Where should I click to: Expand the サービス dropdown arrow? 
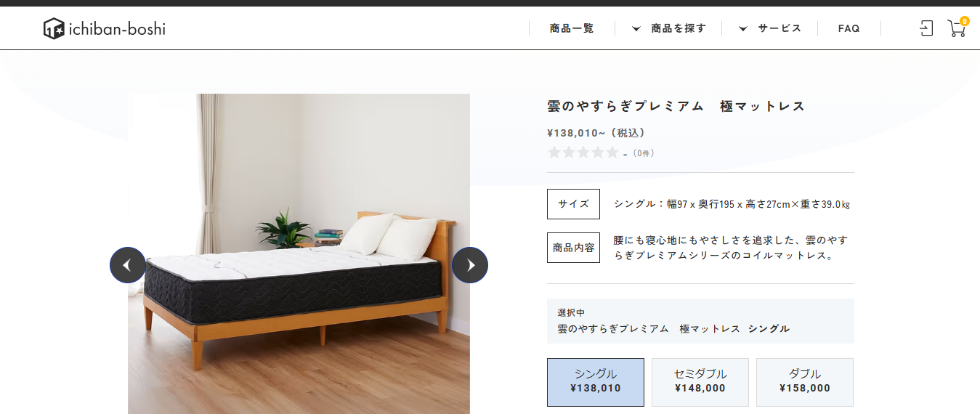(x=743, y=29)
